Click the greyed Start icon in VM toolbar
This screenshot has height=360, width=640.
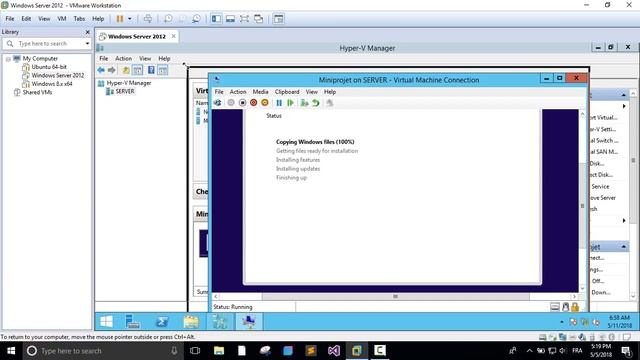pos(231,103)
